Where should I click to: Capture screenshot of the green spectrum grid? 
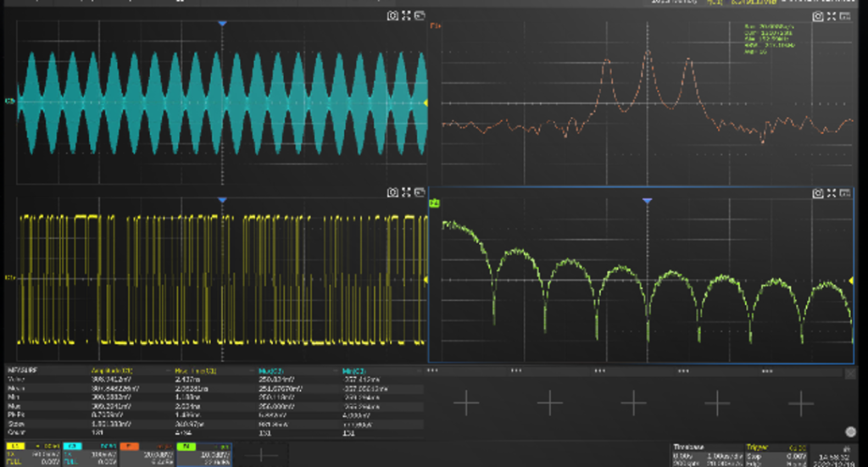click(x=817, y=193)
